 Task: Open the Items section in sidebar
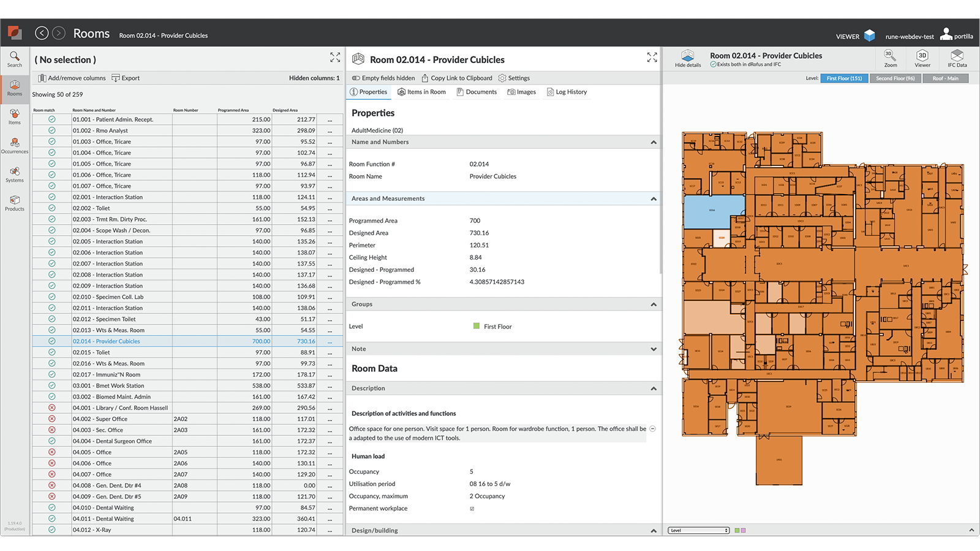coord(14,116)
